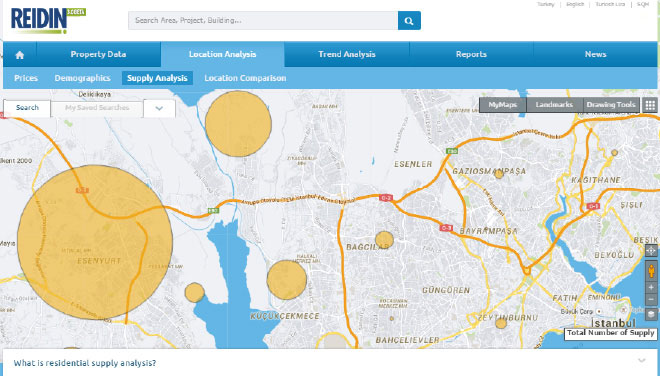Open the Trend Analysis tab

[347, 54]
